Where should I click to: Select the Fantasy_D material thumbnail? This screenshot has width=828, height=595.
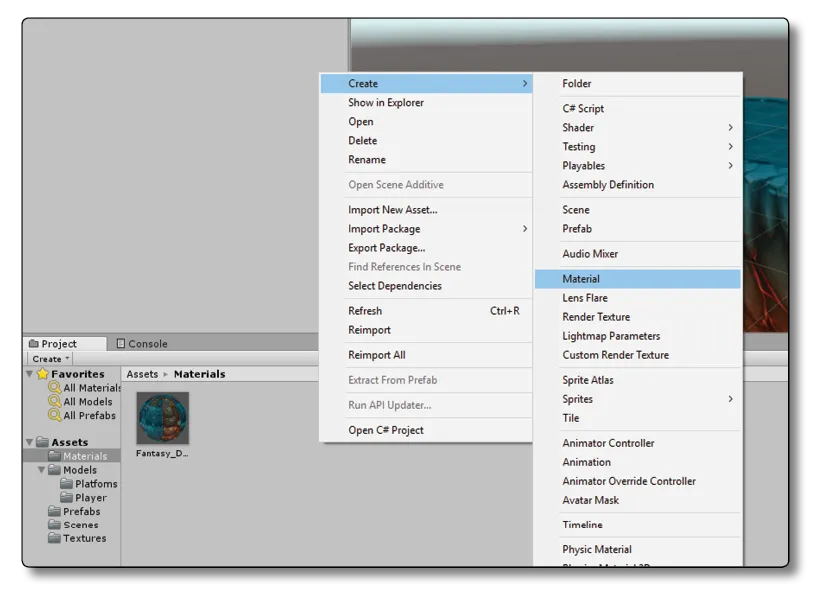(x=162, y=418)
